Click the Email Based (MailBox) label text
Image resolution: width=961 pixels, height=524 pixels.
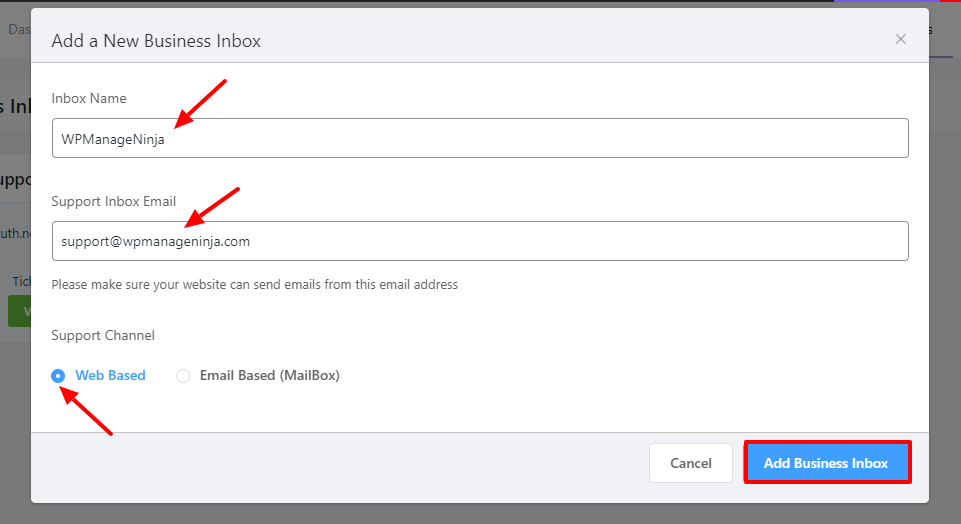(x=270, y=375)
